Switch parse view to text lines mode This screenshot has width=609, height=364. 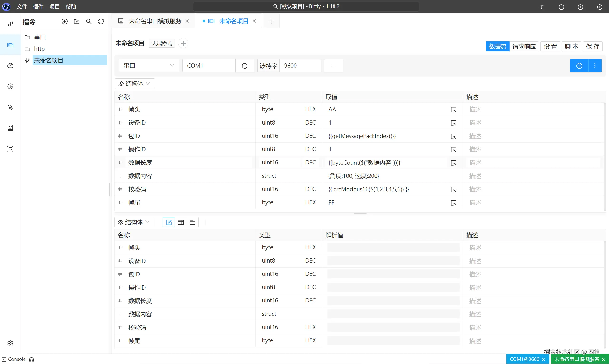coord(192,222)
